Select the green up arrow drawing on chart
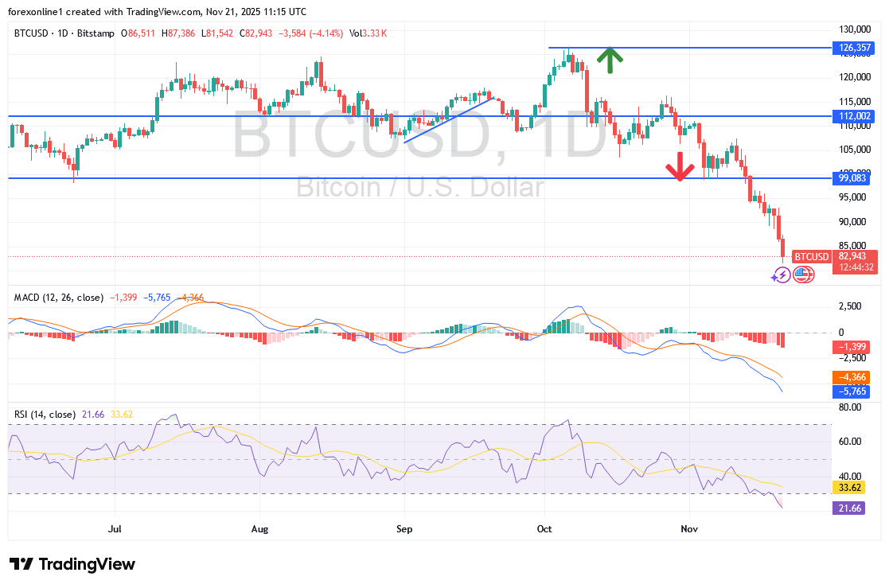This screenshot has height=588, width=889. (x=610, y=60)
